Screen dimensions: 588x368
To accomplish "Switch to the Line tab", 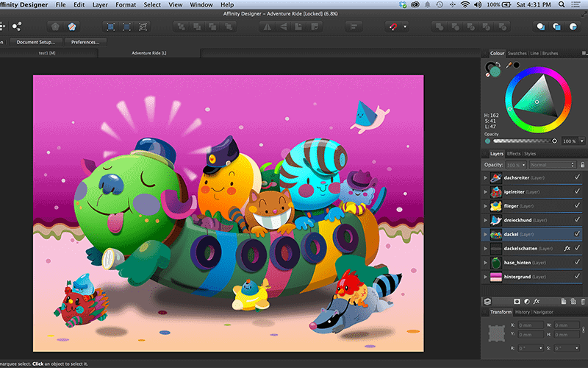I will (x=534, y=53).
